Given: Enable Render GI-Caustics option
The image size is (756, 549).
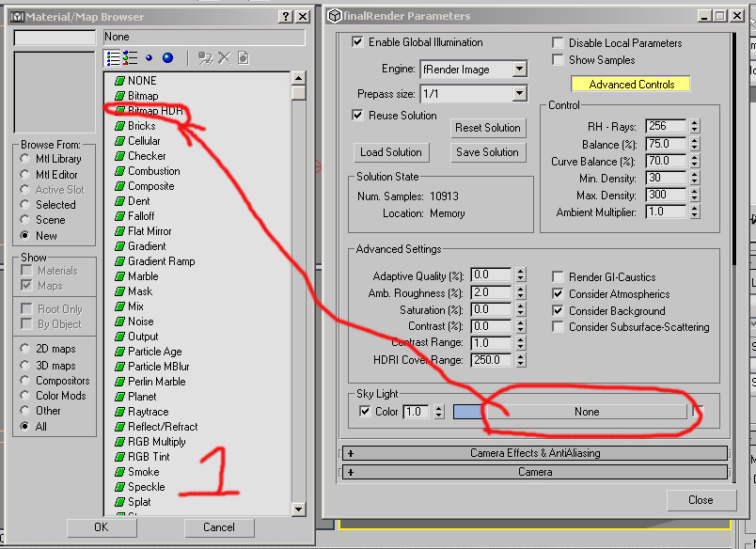Looking at the screenshot, I should pyautogui.click(x=558, y=276).
